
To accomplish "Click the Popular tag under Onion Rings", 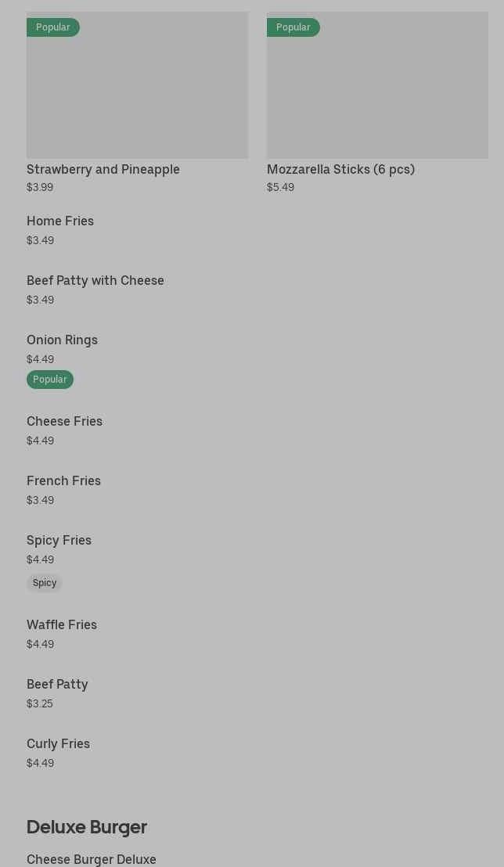I will pyautogui.click(x=50, y=380).
